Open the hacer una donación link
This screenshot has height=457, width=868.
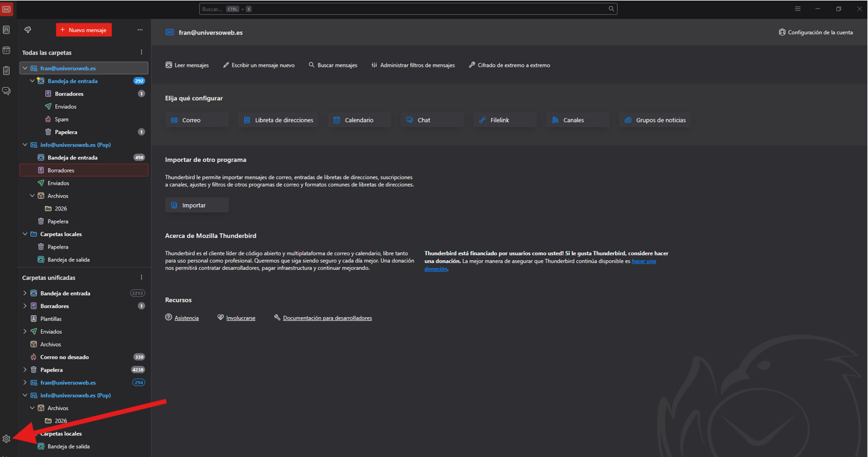click(x=643, y=261)
